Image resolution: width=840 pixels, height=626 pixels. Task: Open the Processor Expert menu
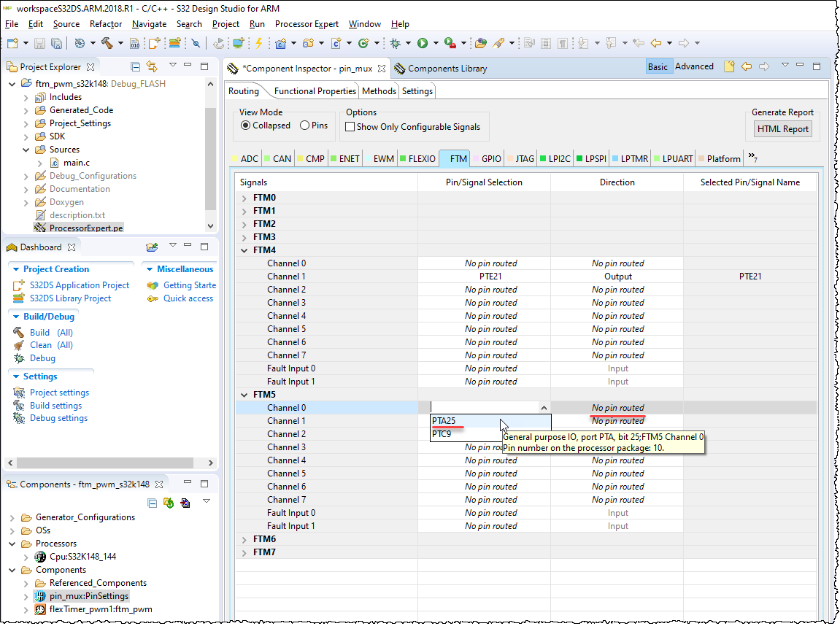tap(307, 24)
